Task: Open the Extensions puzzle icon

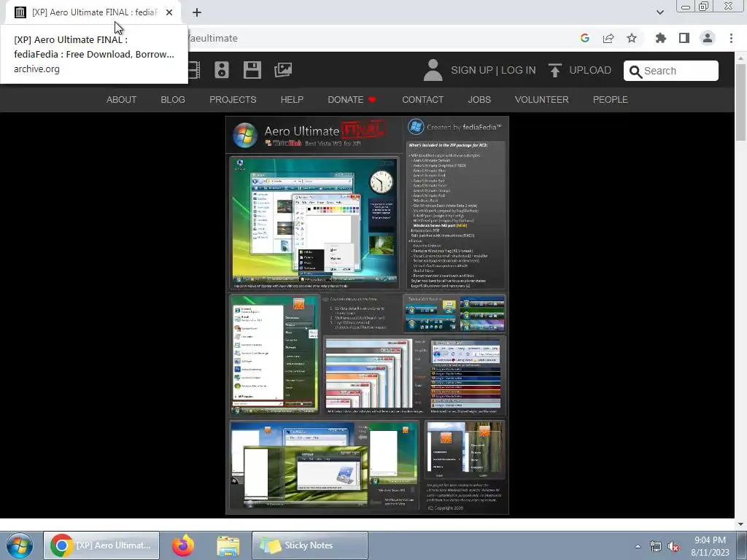Action: (661, 38)
